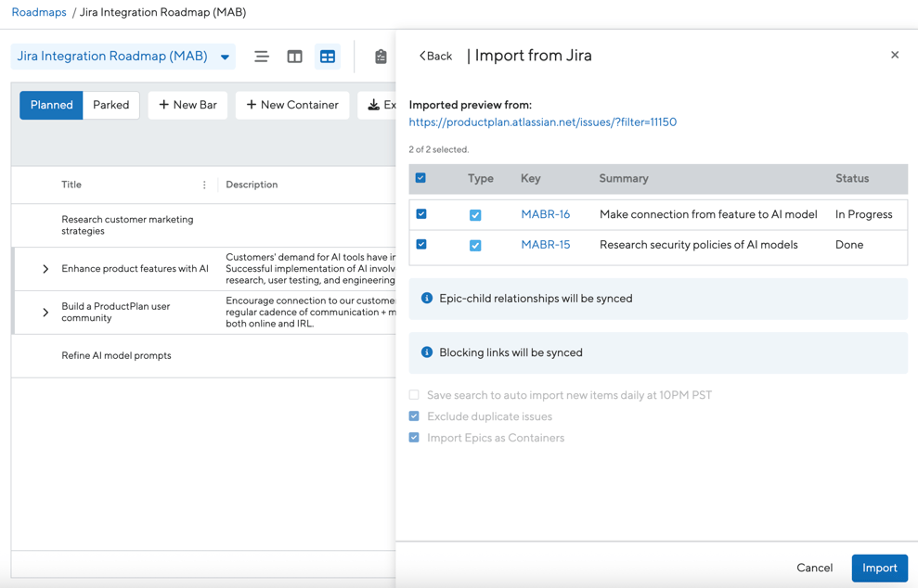Open the Title column options menu
This screenshot has height=588, width=918.
click(204, 185)
